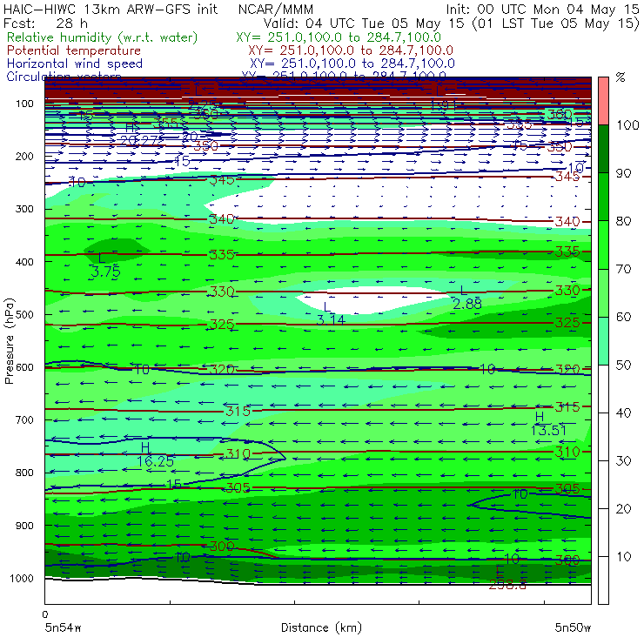Image resolution: width=644 pixels, height=644 pixels.
Task: Click the '20' label on the colorbar
Action: tap(623, 509)
